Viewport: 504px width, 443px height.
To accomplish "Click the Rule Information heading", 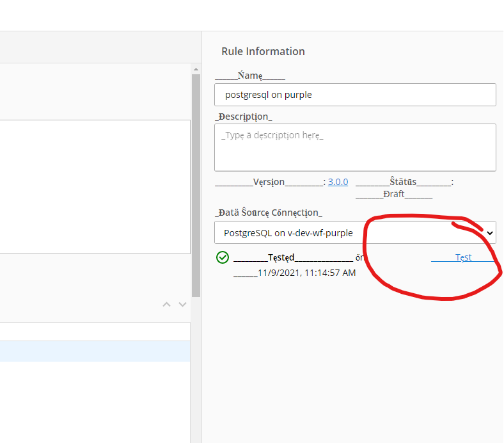I will [x=263, y=51].
